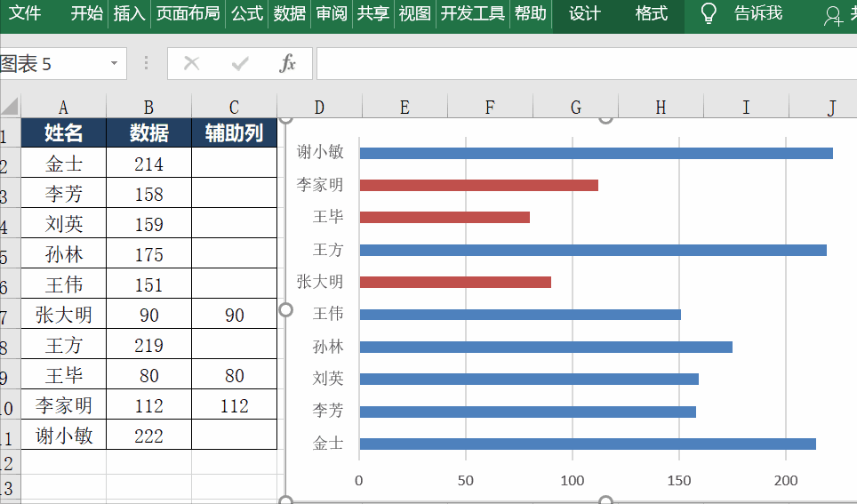Switch to the 开始 ribbon tab
Image resolution: width=857 pixels, height=504 pixels.
click(87, 13)
